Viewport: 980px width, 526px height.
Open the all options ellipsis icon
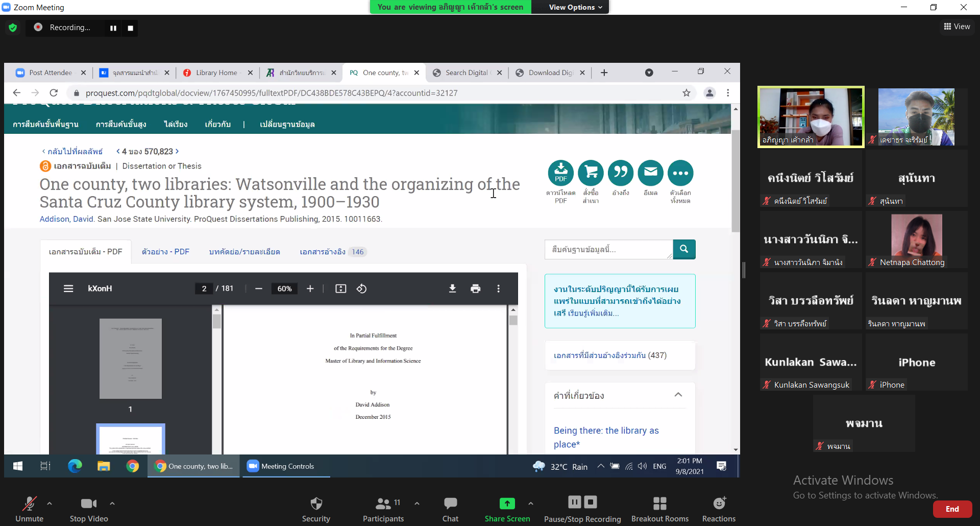(680, 173)
